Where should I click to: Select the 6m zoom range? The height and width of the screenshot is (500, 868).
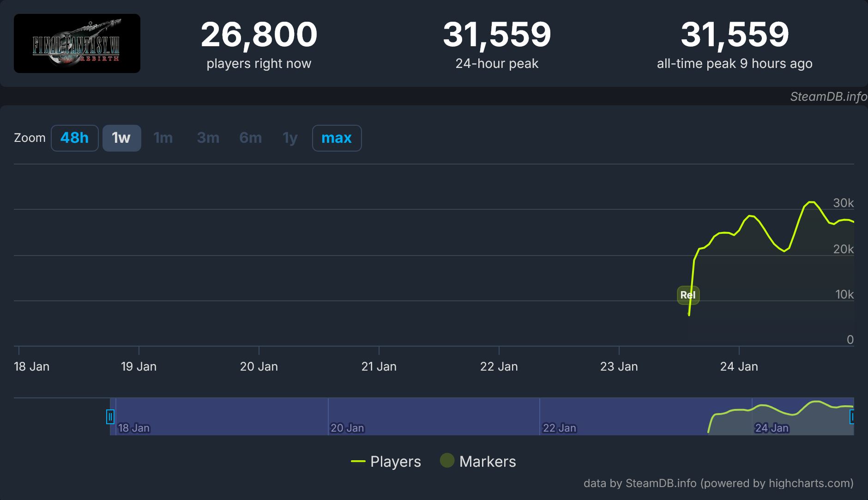pyautogui.click(x=251, y=138)
